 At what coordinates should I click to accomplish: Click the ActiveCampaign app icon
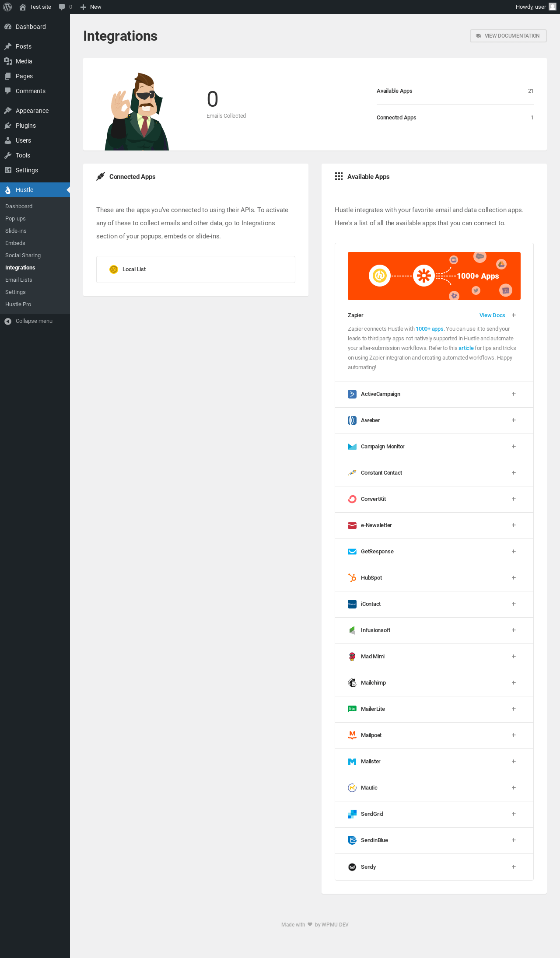[352, 394]
